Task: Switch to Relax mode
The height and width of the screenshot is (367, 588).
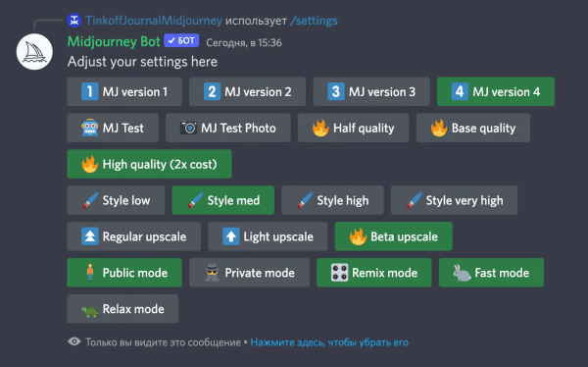Action: click(x=122, y=309)
